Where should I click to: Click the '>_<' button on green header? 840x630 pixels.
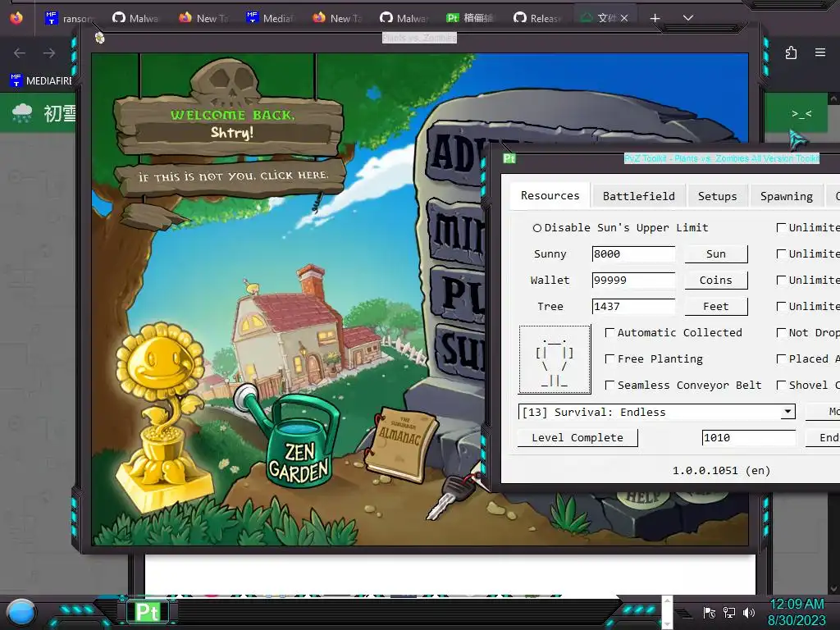tap(801, 113)
